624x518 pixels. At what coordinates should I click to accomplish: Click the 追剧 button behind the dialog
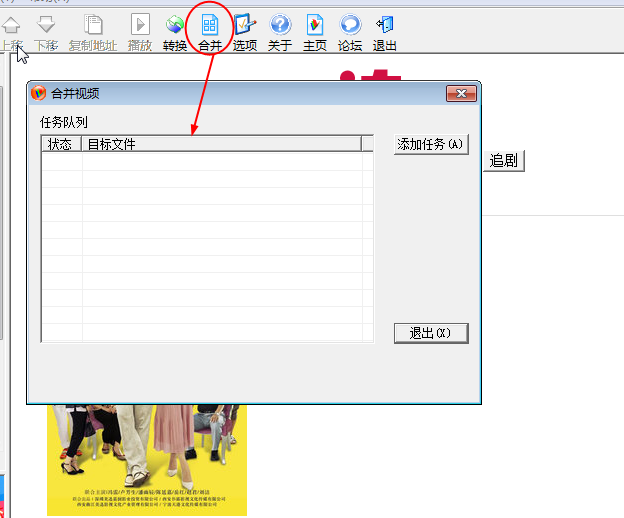(504, 161)
